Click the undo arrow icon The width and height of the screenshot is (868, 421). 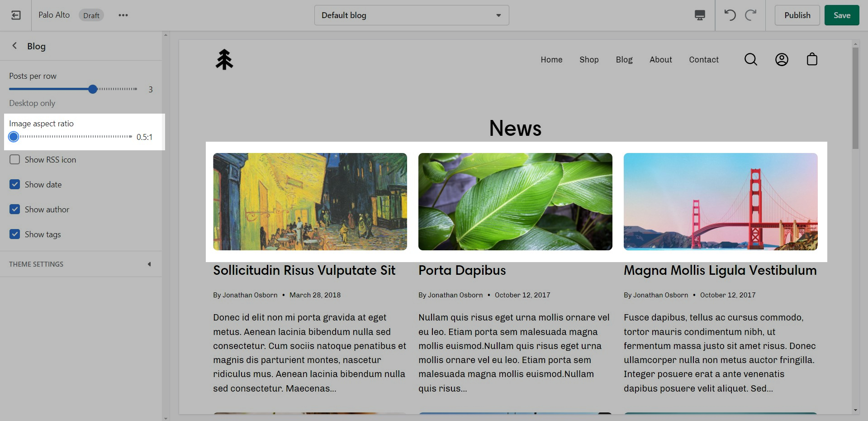point(730,15)
